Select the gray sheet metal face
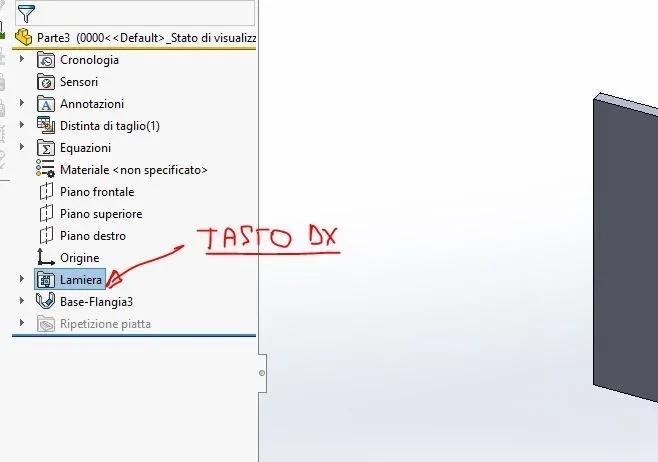 (x=626, y=248)
